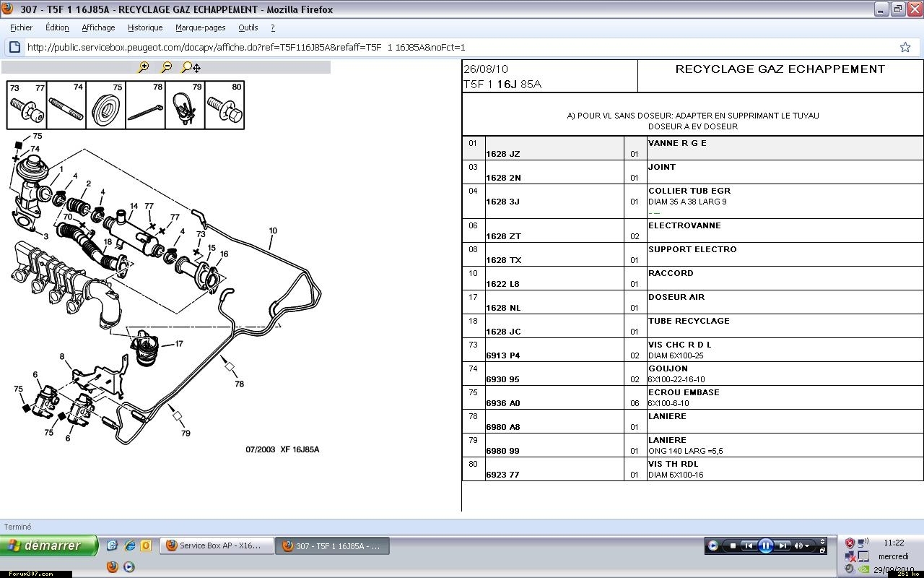The height and width of the screenshot is (578, 924).
Task: Select the zoom pan magnifier tool
Action: pos(191,67)
